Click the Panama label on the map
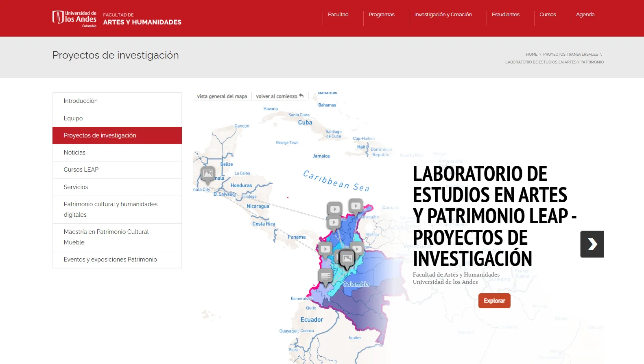Image resolution: width=644 pixels, height=364 pixels. click(x=297, y=237)
